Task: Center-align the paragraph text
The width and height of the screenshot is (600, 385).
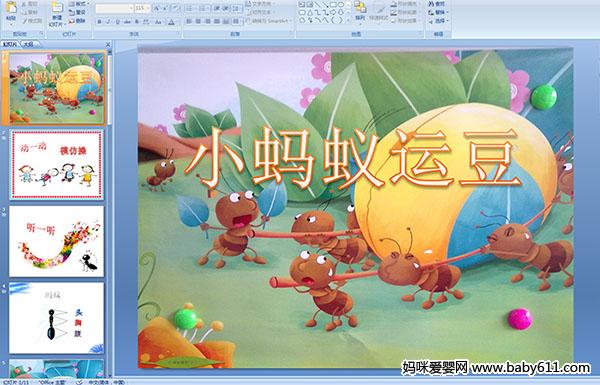Action: [x=198, y=21]
